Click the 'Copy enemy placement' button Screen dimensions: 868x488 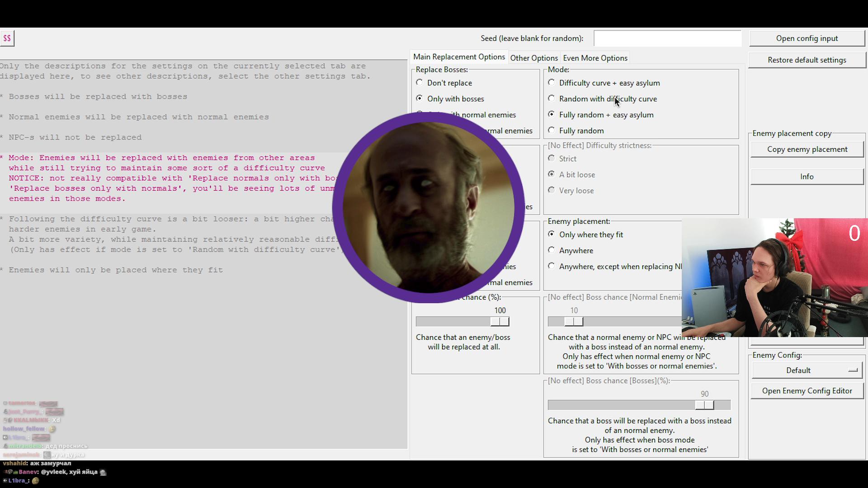[807, 150]
